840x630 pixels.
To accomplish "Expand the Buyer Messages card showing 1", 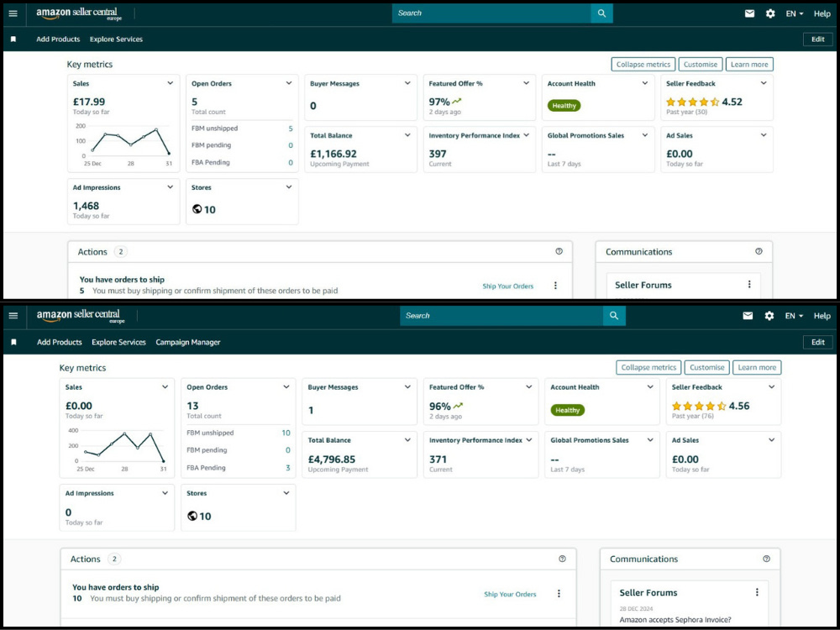I will tap(407, 386).
